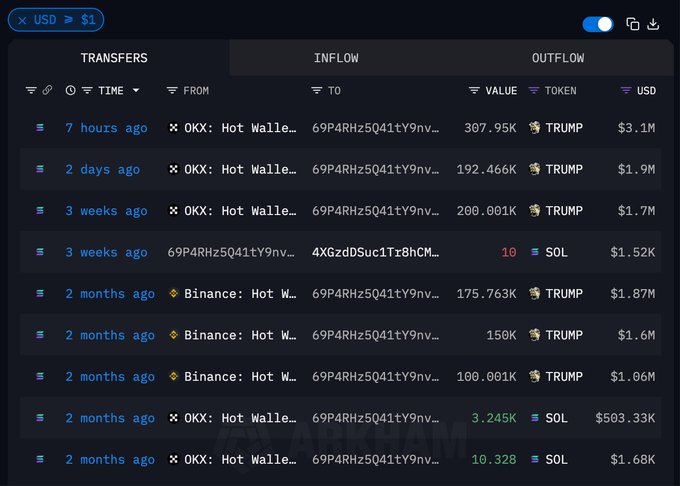This screenshot has height=486, width=680.
Task: Click the TRUMP token in the $3.1M row
Action: [564, 127]
